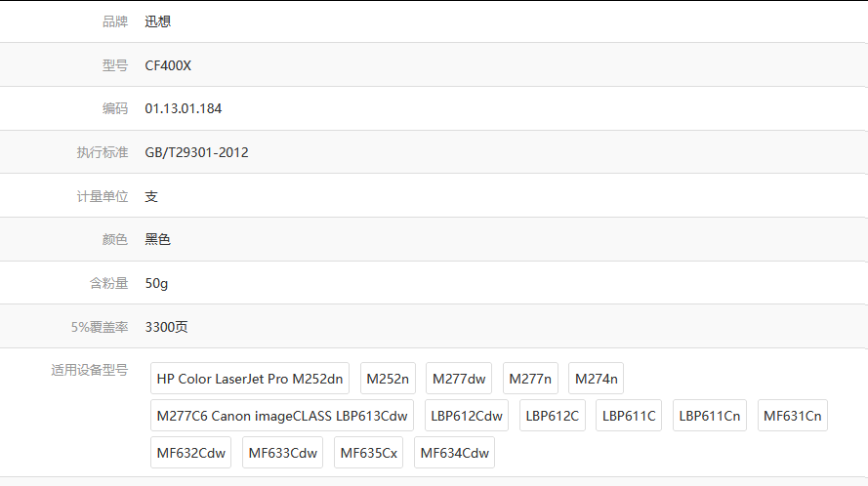This screenshot has height=486, width=868.
Task: Select the LBP611C tag
Action: tap(629, 416)
